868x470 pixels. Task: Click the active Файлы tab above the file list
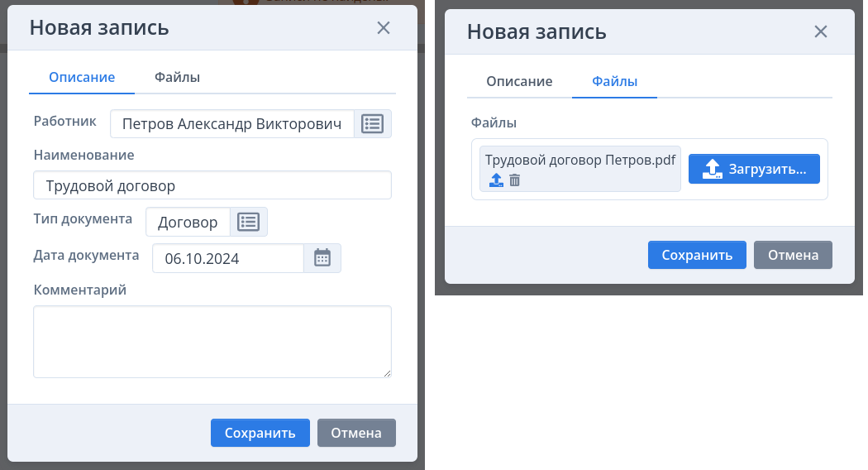tap(614, 82)
